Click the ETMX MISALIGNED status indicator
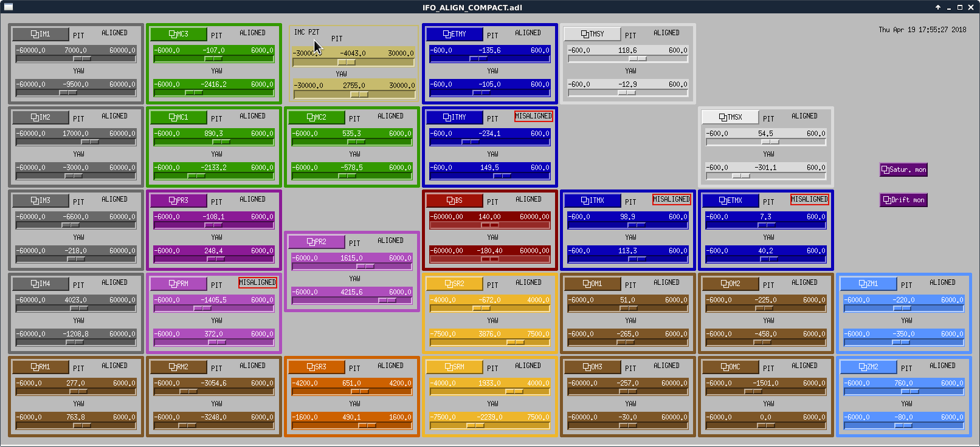The width and height of the screenshot is (980, 447). coord(809,199)
